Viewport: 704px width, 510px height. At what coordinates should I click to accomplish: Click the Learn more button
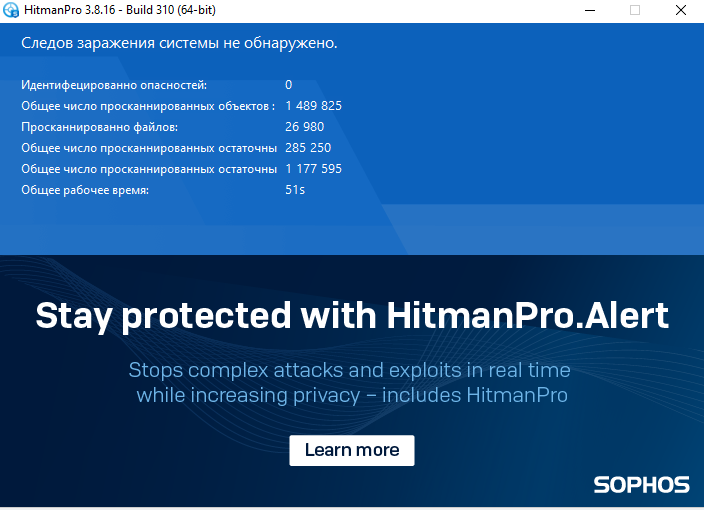[x=352, y=450]
